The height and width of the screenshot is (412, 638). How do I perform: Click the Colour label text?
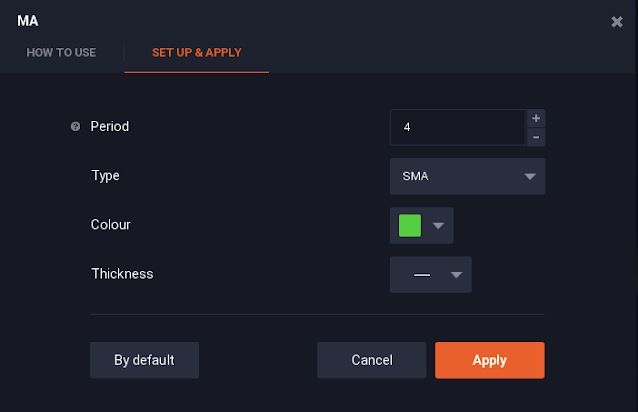(111, 225)
